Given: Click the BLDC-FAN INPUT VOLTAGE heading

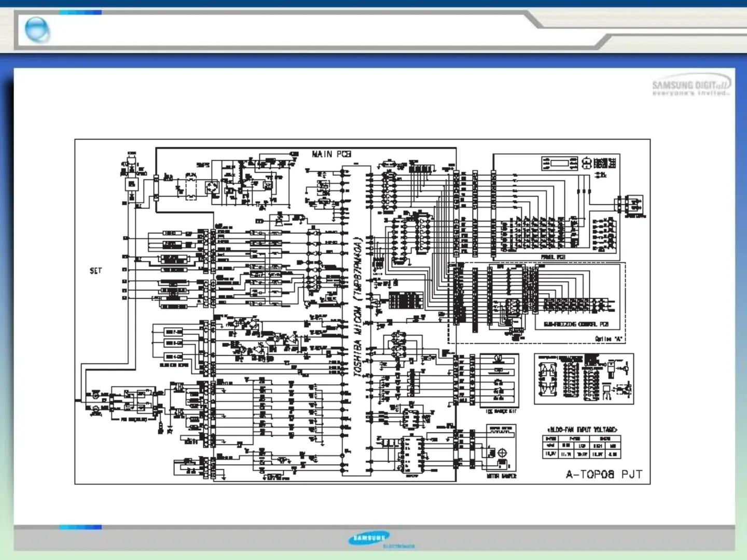Looking at the screenshot, I should click(x=582, y=430).
